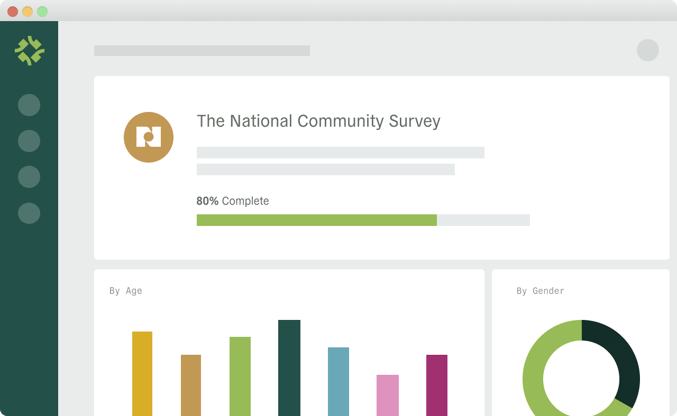Select the fourth circular sidebar navigation item
677x416 pixels.
[29, 213]
